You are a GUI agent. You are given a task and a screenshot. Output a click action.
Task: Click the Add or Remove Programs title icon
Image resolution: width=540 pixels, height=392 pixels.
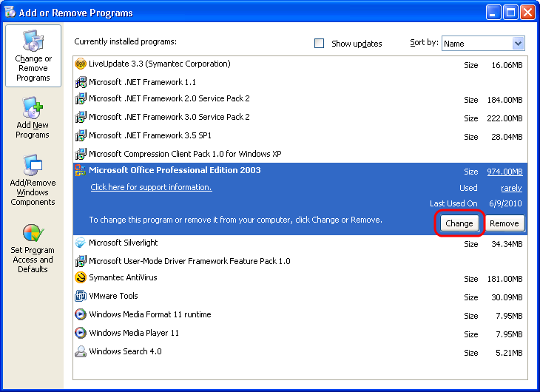coord(10,12)
